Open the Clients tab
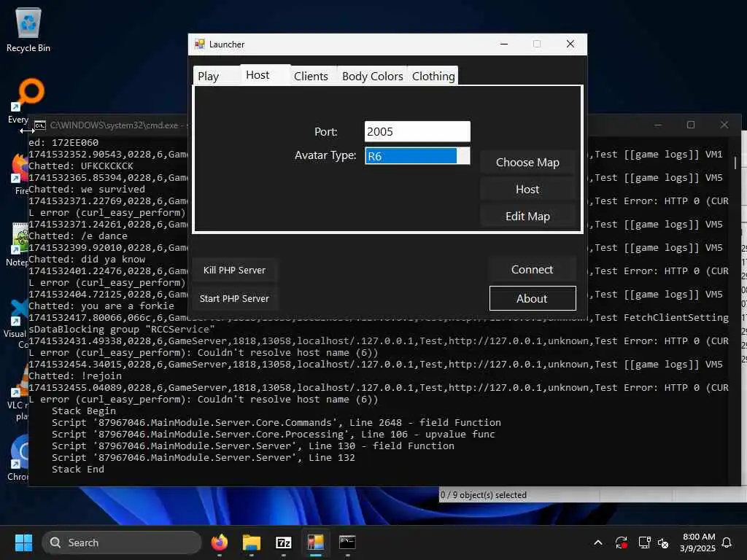 [311, 76]
